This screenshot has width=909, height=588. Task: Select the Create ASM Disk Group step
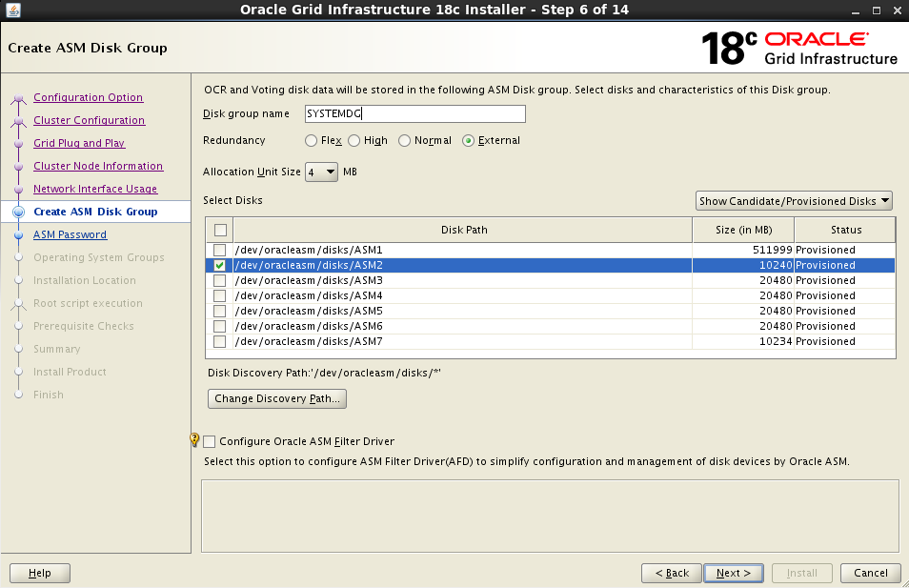(95, 212)
